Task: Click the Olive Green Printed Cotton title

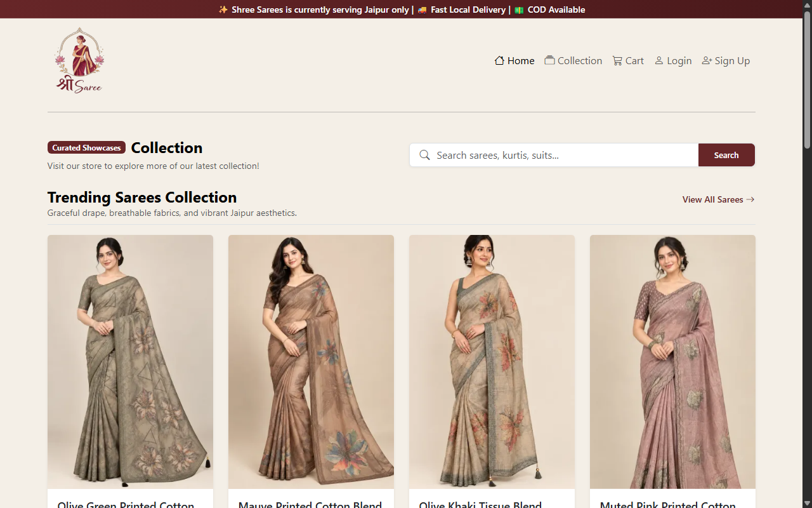Action: click(x=126, y=505)
